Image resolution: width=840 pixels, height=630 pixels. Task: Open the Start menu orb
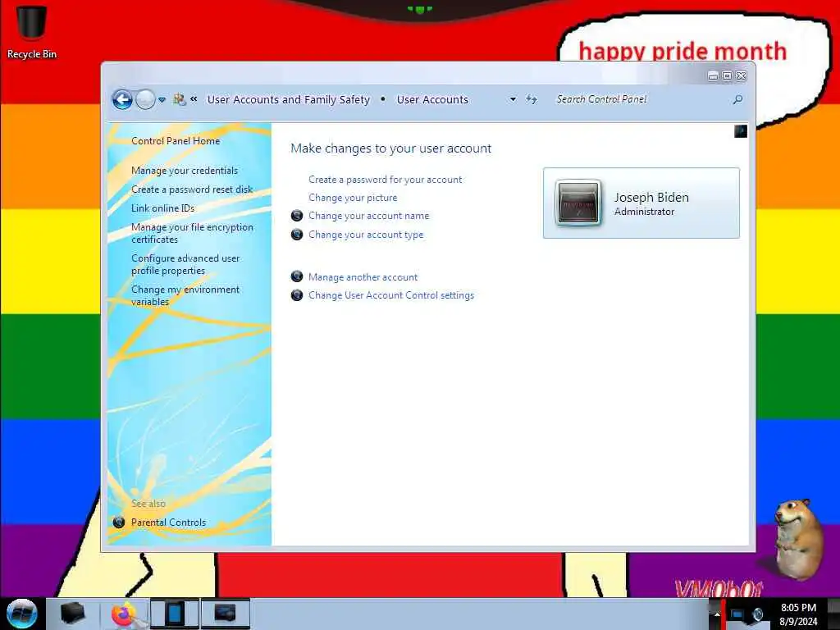(x=22, y=614)
